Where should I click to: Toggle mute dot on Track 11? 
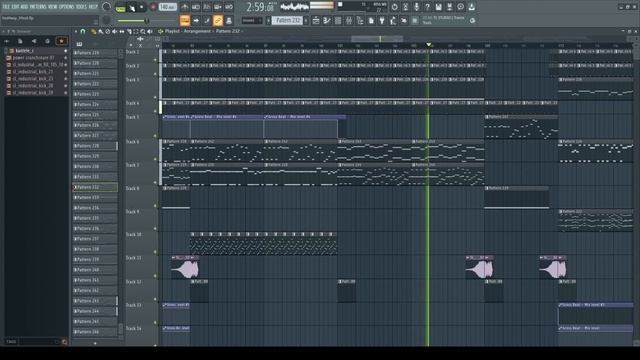pyautogui.click(x=155, y=276)
